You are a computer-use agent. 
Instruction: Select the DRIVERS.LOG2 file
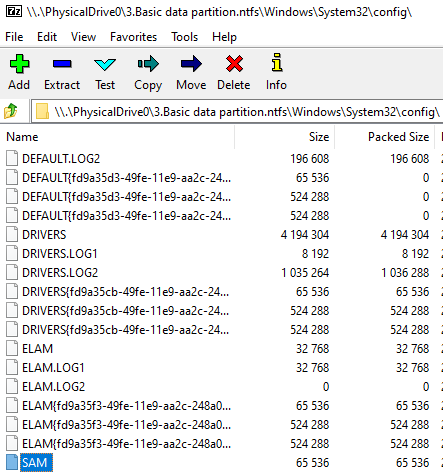coord(60,273)
